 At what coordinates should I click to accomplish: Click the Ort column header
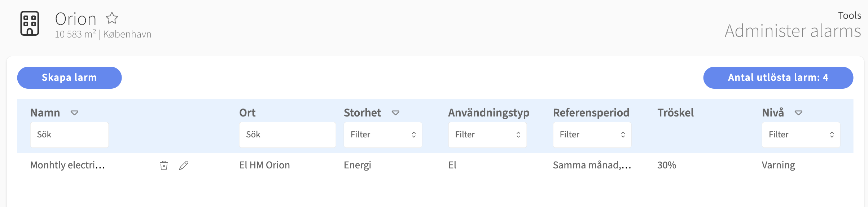coord(247,113)
